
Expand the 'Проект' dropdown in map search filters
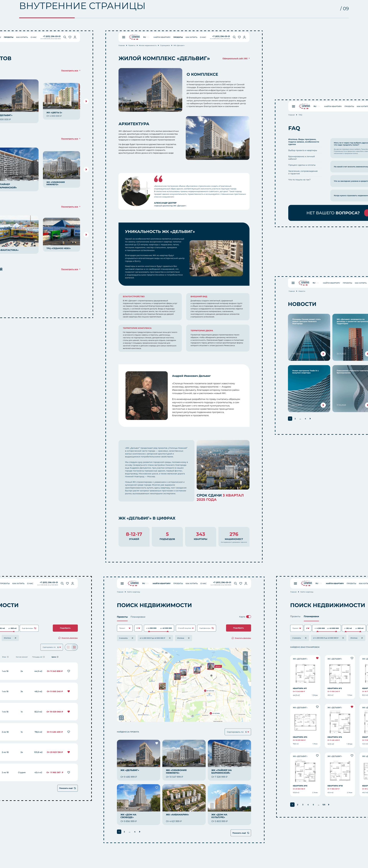pyautogui.click(x=125, y=628)
